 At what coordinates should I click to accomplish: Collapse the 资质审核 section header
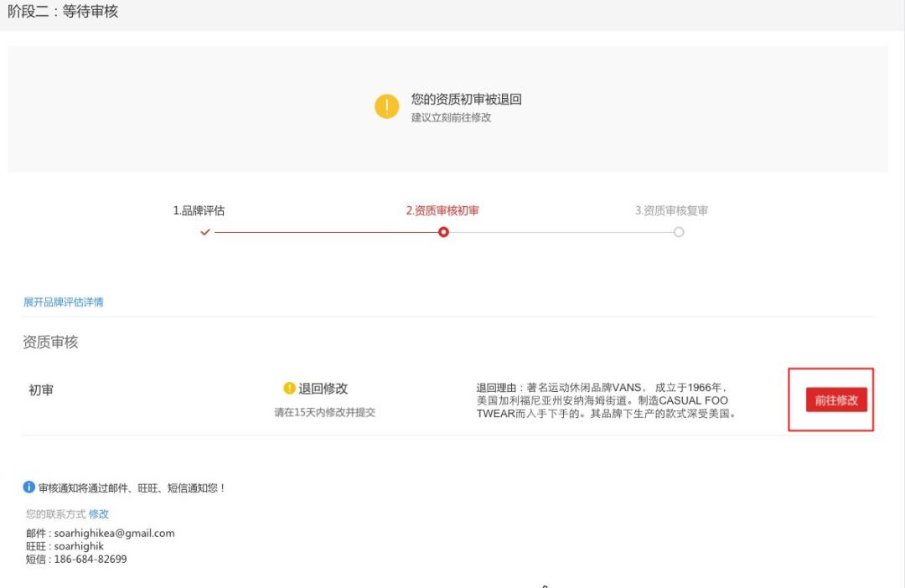point(48,343)
